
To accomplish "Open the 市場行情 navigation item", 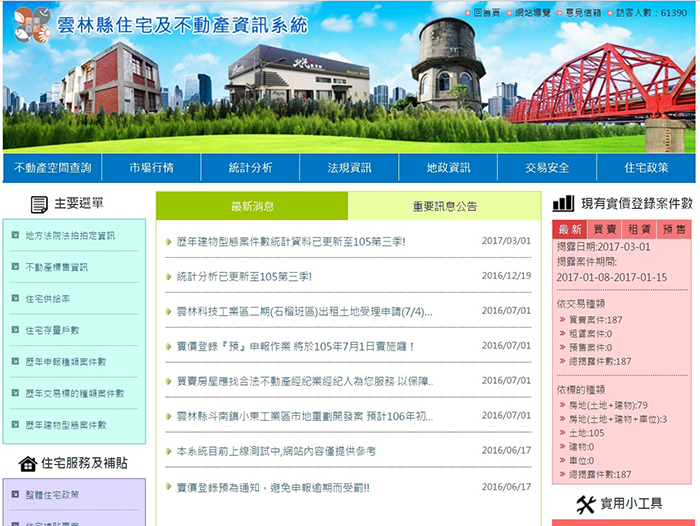I will pyautogui.click(x=151, y=168).
